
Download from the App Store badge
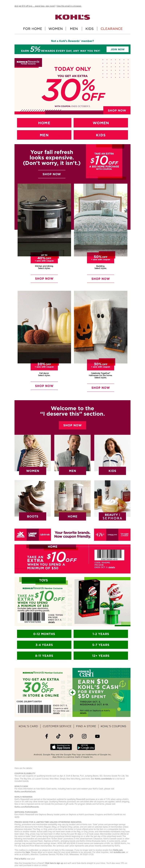coord(61,747)
